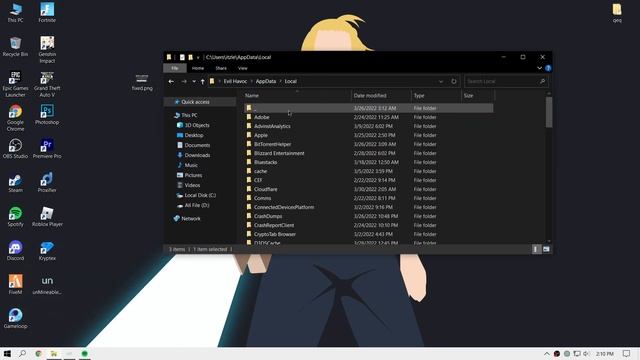The width and height of the screenshot is (640, 360).
Task: Open taskbar search magnifier
Action: [22, 353]
